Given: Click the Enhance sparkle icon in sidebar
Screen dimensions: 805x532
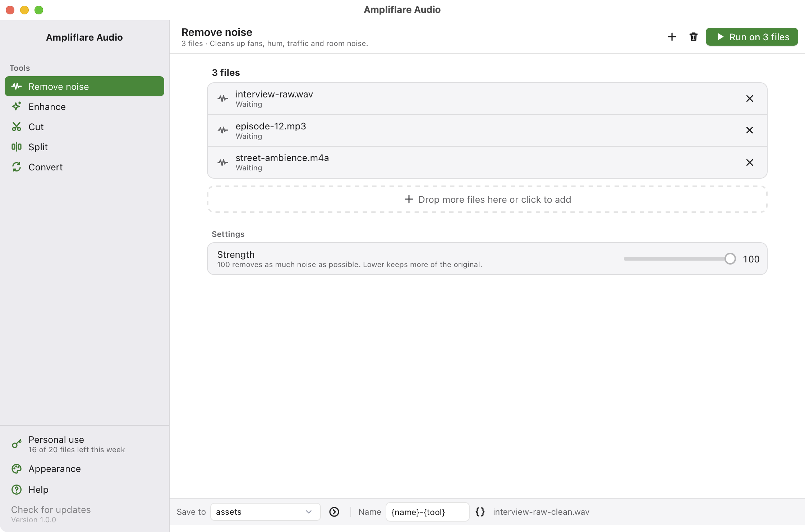Looking at the screenshot, I should click(x=17, y=106).
